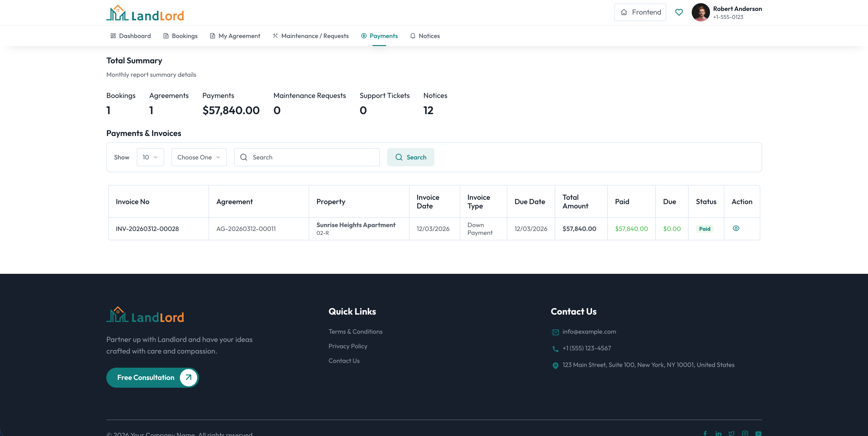Screen dimensions: 868x436
Task: Expand the Choose One filter dropdown
Action: coord(199,157)
